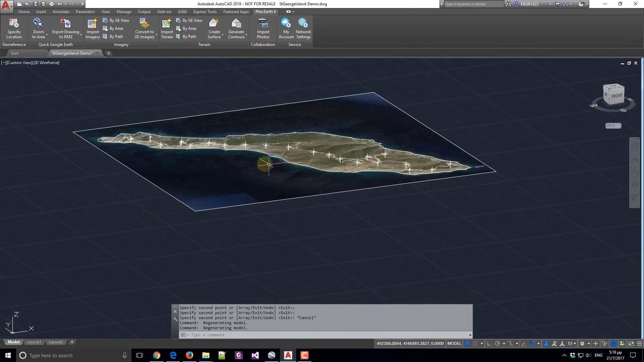The height and width of the screenshot is (362, 644).
Task: Click the Import Photos collaboration icon
Action: pos(263,23)
